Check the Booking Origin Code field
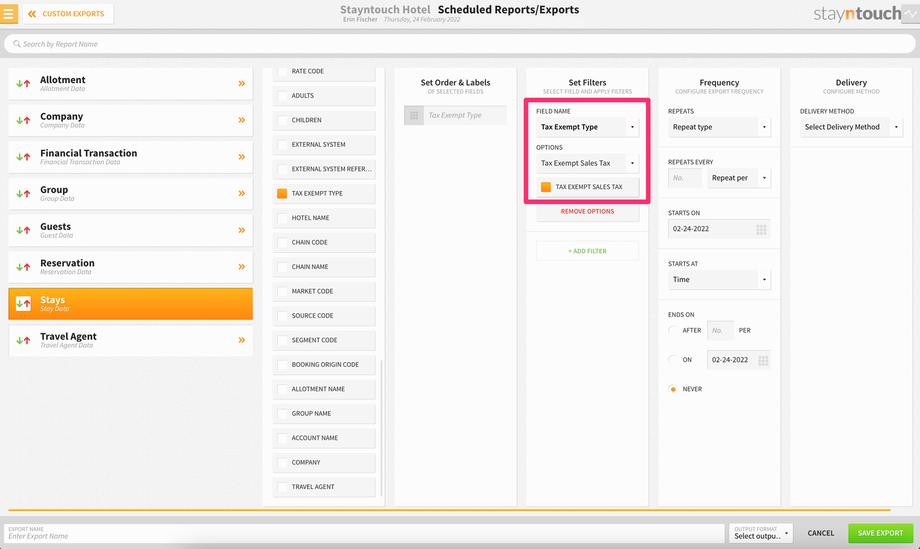Screen dimensions: 920x549 [x=282, y=365]
